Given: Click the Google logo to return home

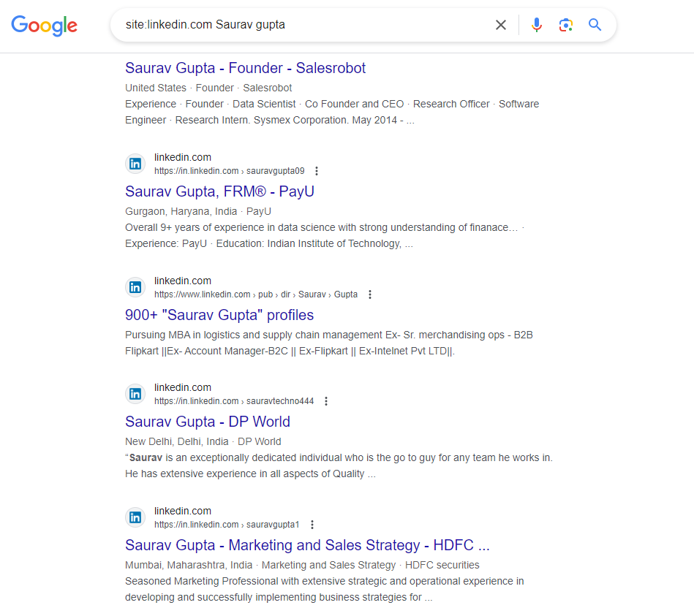Looking at the screenshot, I should click(44, 26).
